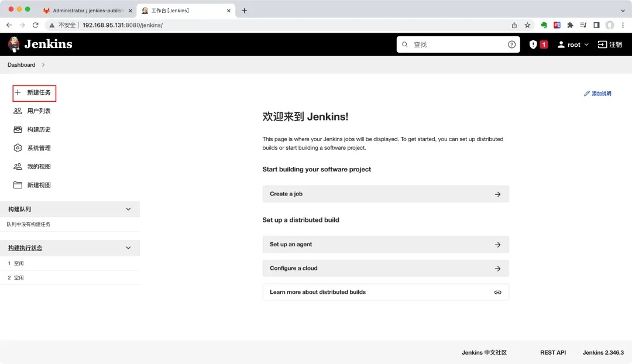Click the gear icon for 系统管理
Image resolution: width=632 pixels, height=364 pixels.
point(18,148)
